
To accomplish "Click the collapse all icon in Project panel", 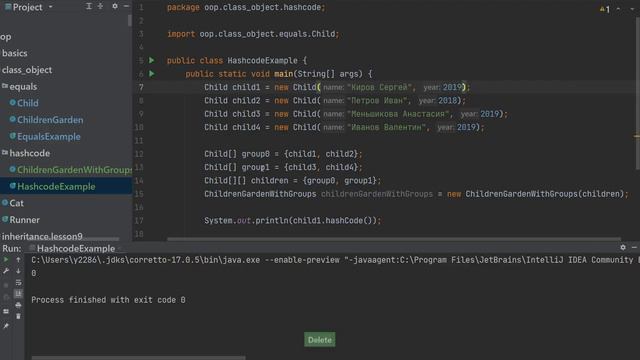I will click(x=100, y=6).
